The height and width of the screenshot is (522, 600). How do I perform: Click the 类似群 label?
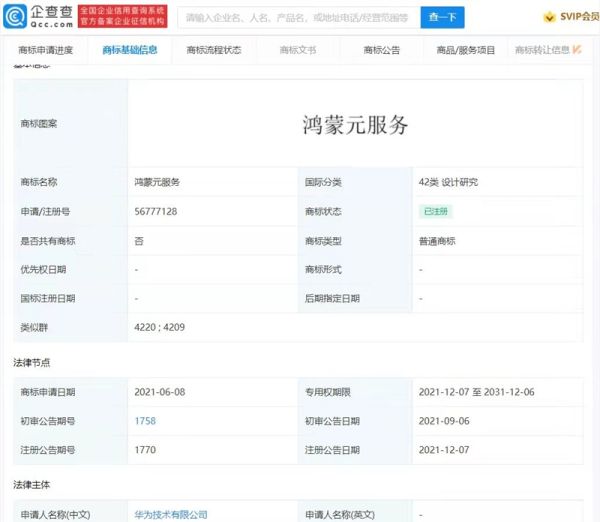tap(34, 327)
